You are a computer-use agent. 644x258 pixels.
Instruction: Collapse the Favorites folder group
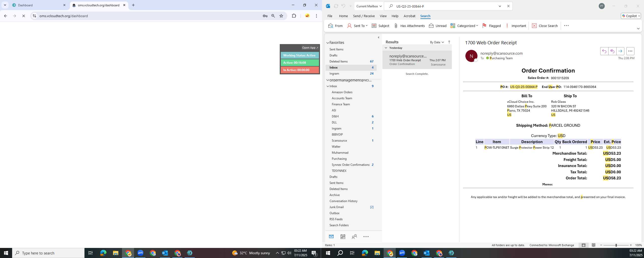[x=328, y=43]
